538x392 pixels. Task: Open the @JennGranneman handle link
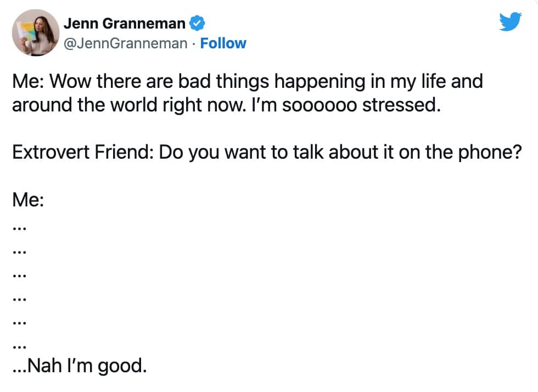(125, 43)
